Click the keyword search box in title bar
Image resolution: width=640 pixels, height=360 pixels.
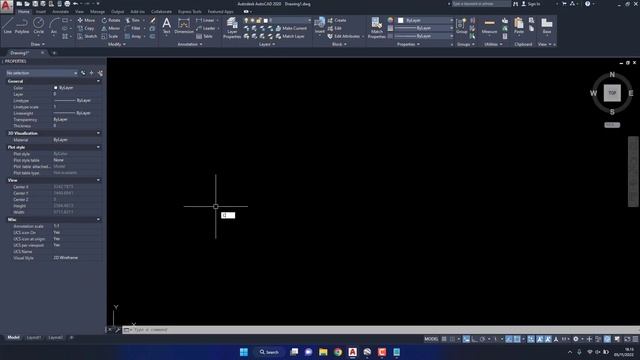click(x=481, y=4)
